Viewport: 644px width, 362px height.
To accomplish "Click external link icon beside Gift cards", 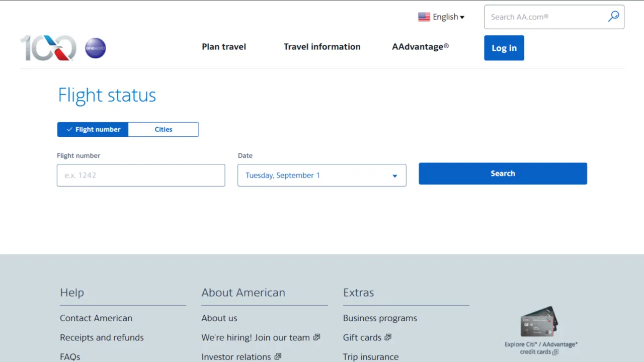I will (x=388, y=337).
